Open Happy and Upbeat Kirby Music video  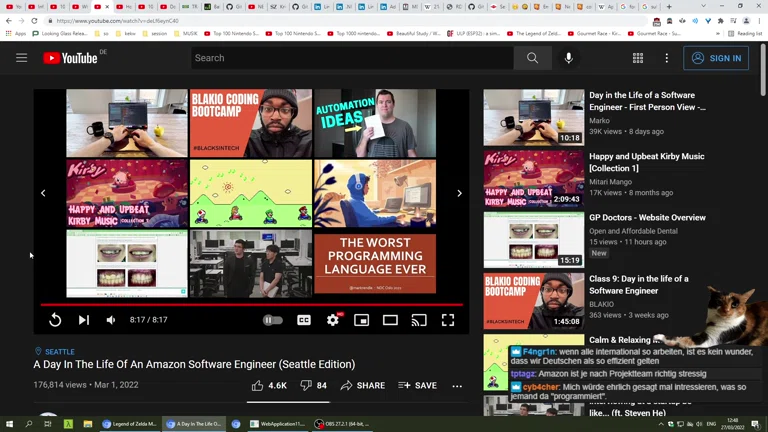(x=646, y=162)
